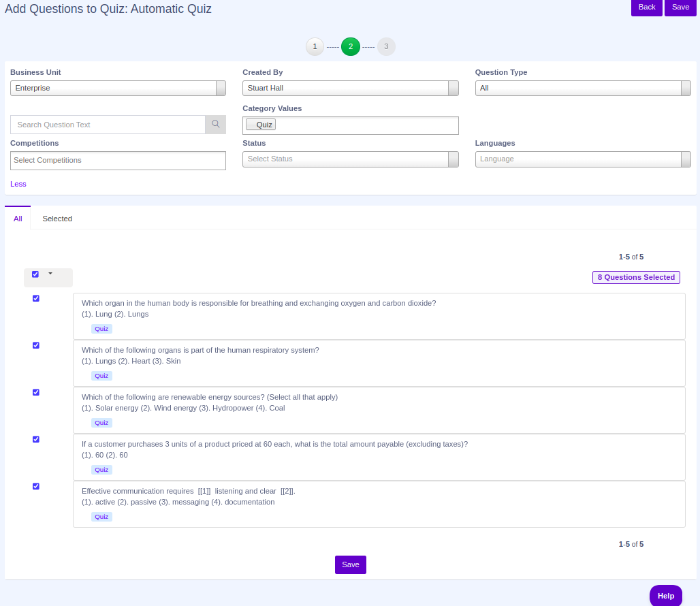Click the 'Solar energy ... Coal' answer line
Viewport: 700px width, 606px height.
click(x=183, y=408)
